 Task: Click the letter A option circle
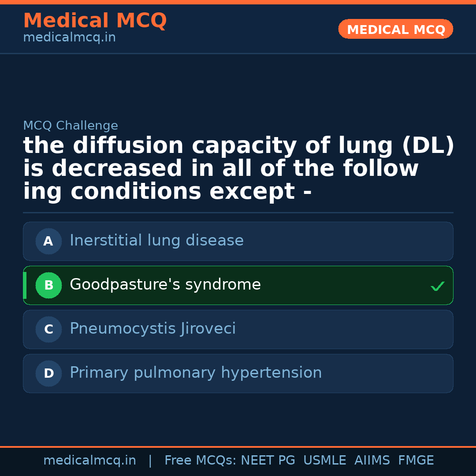coord(48,241)
